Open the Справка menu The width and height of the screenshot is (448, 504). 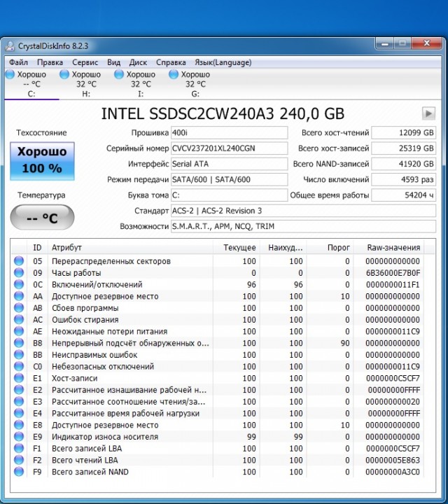pos(171,62)
